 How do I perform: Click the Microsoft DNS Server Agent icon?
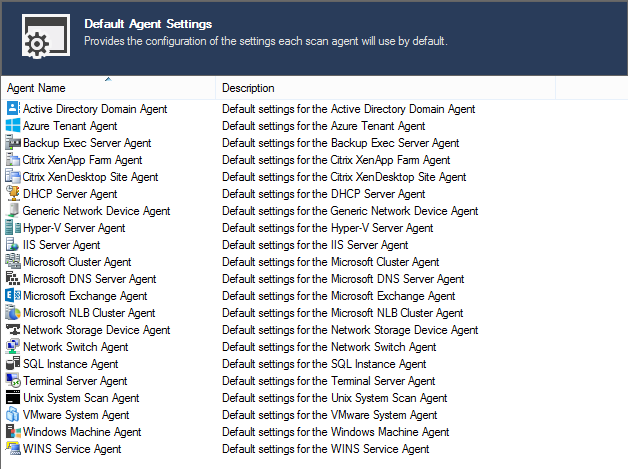click(x=13, y=278)
